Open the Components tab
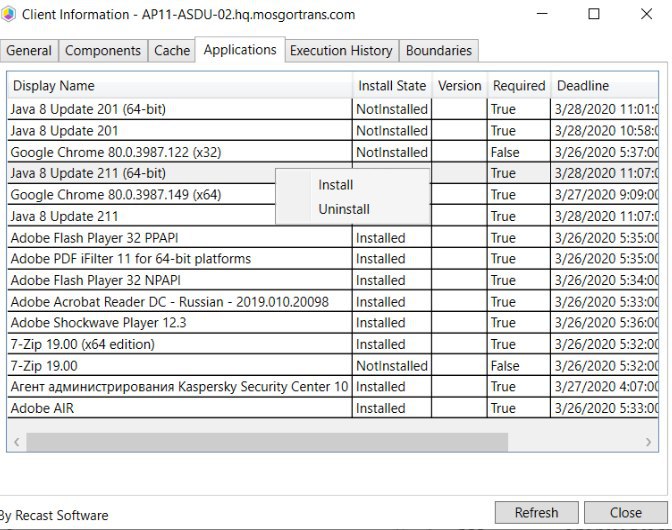 (103, 51)
